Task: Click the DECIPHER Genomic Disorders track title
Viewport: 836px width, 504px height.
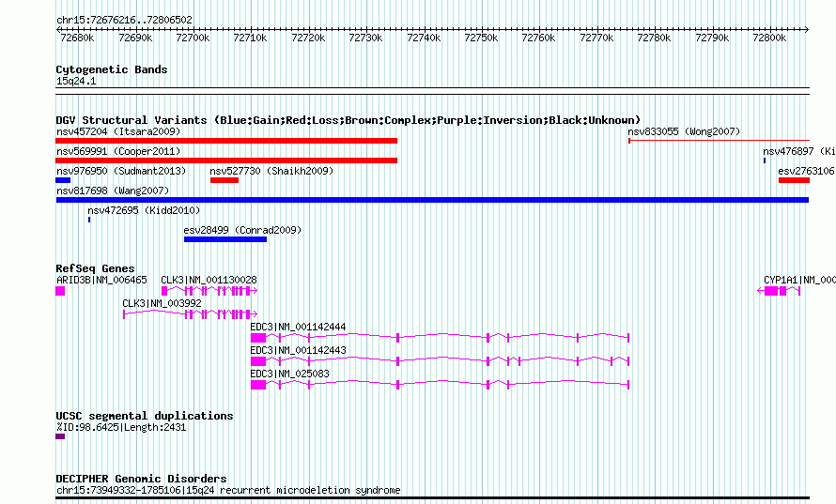Action: pyautogui.click(x=141, y=479)
